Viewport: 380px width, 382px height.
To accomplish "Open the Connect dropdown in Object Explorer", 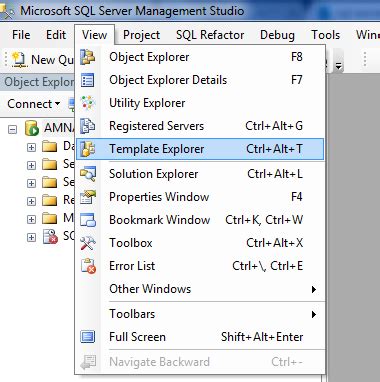I will click(34, 104).
